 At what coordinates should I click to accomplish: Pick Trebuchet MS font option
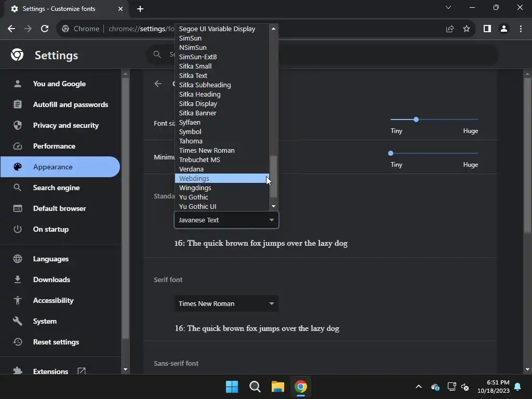[222, 159]
